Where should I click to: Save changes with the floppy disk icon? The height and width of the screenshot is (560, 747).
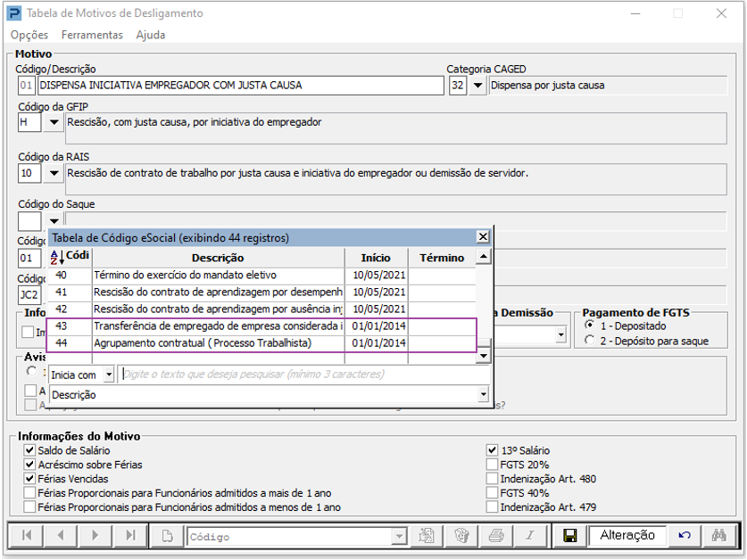click(x=569, y=536)
